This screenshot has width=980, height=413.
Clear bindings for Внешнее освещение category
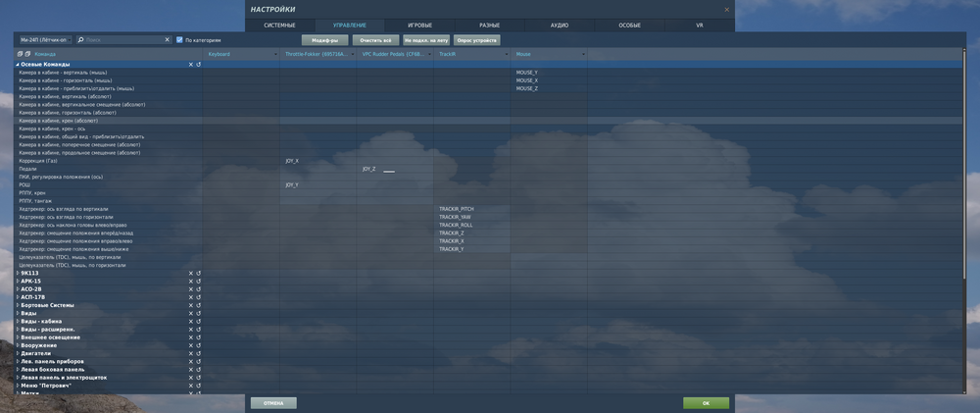(x=191, y=337)
